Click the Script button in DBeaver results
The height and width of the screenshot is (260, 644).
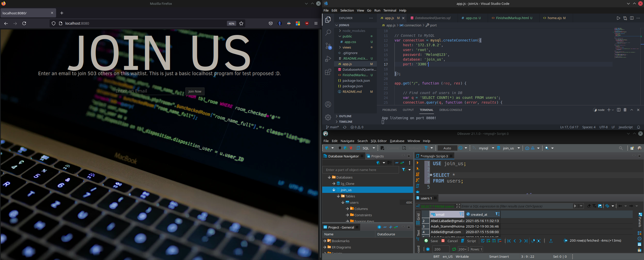[469, 241]
